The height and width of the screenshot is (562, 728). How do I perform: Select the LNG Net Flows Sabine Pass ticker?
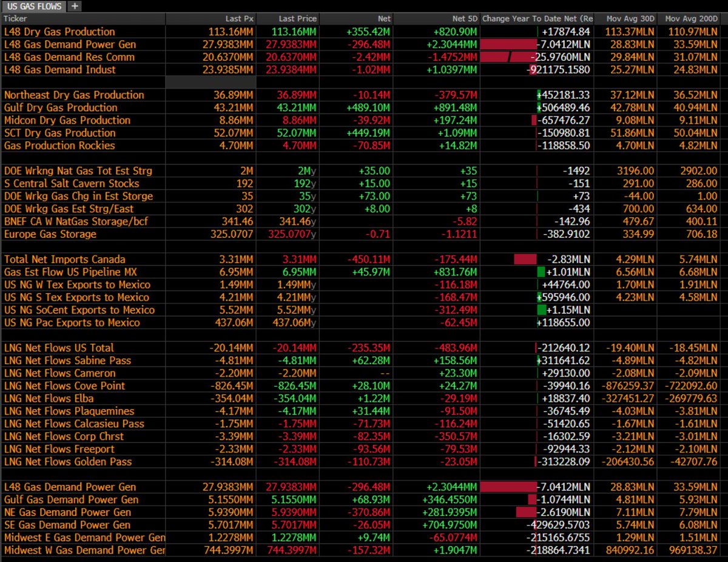pyautogui.click(x=67, y=361)
